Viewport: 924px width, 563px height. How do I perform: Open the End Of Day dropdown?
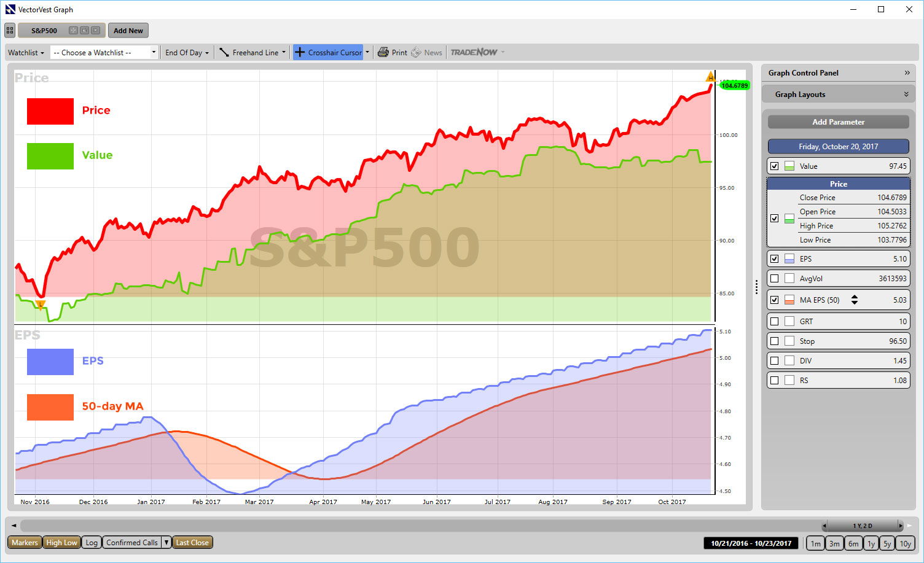coord(187,53)
